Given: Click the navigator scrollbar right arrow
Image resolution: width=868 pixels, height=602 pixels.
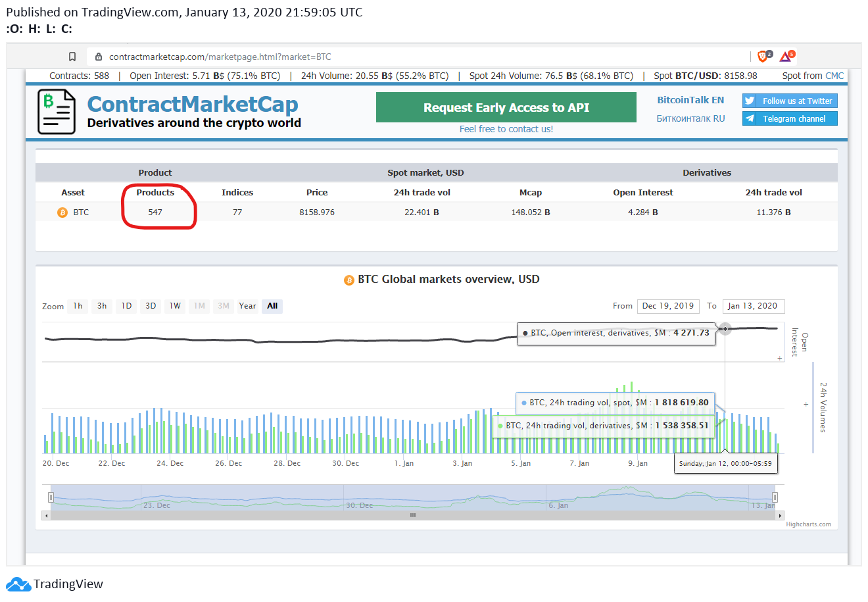Looking at the screenshot, I should (781, 515).
